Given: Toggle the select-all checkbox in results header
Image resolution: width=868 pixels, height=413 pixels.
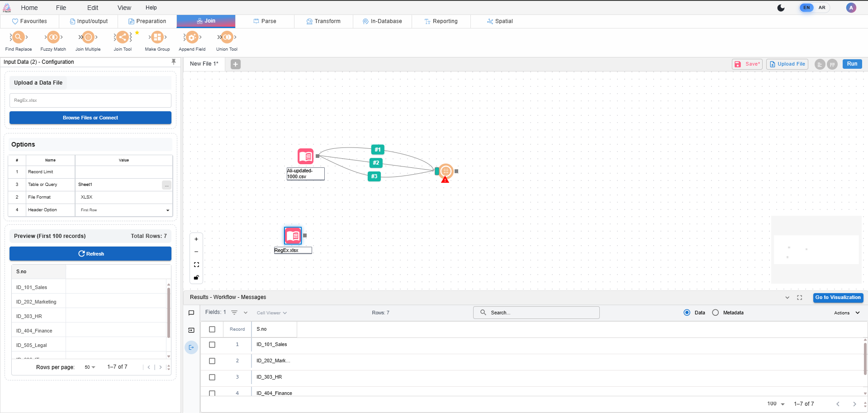Looking at the screenshot, I should pos(212,329).
